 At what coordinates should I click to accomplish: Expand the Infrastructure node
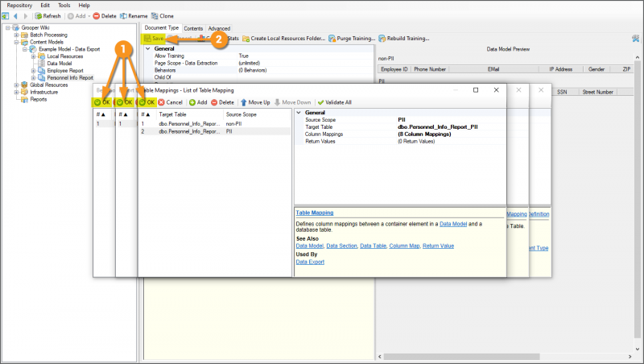click(x=16, y=92)
